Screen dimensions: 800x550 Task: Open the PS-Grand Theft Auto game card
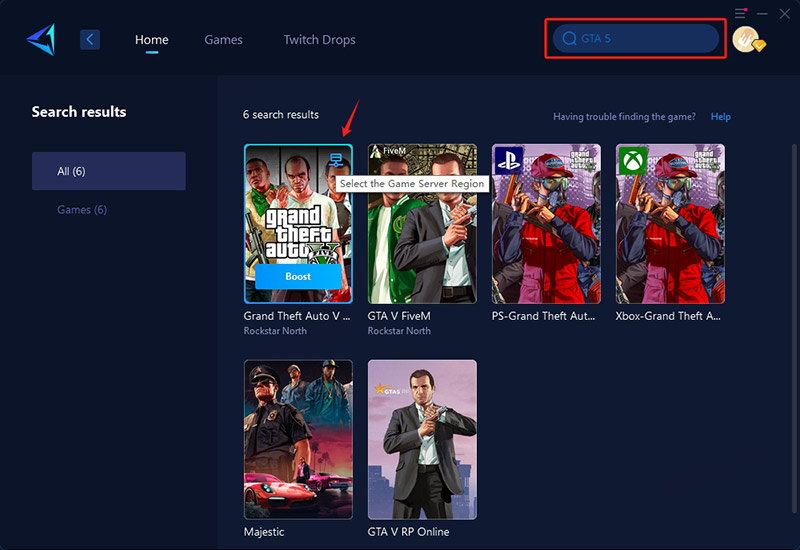click(546, 223)
